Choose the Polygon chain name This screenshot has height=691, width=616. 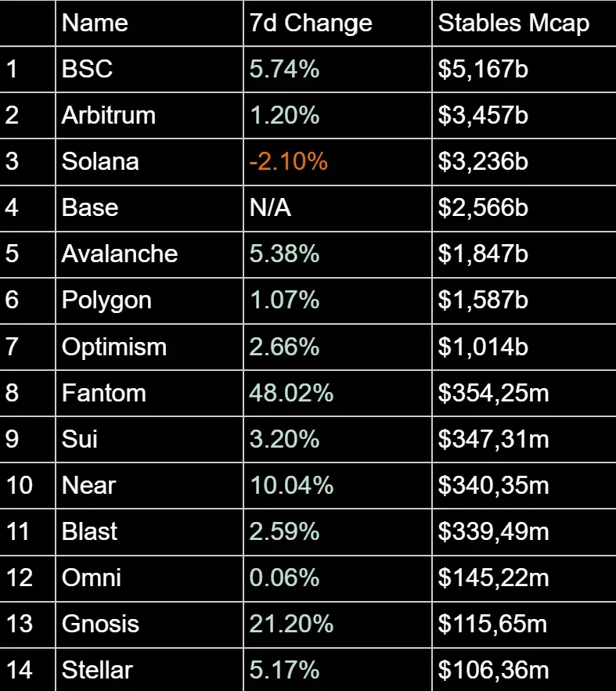click(106, 300)
